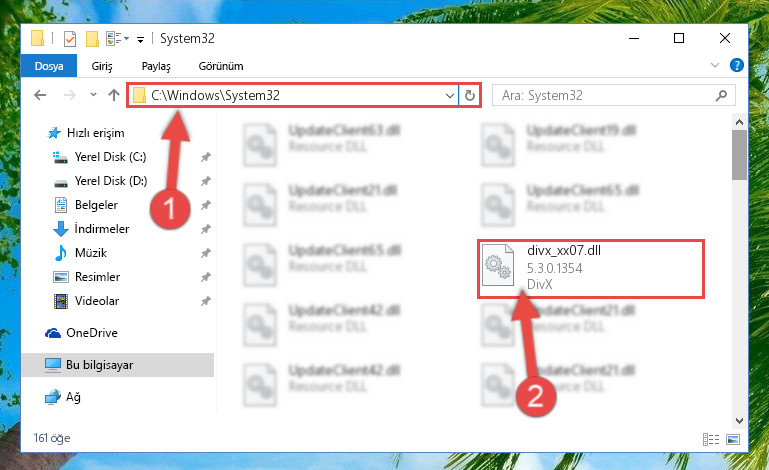Go up one folder level arrow
The image size is (769, 470).
click(114, 95)
